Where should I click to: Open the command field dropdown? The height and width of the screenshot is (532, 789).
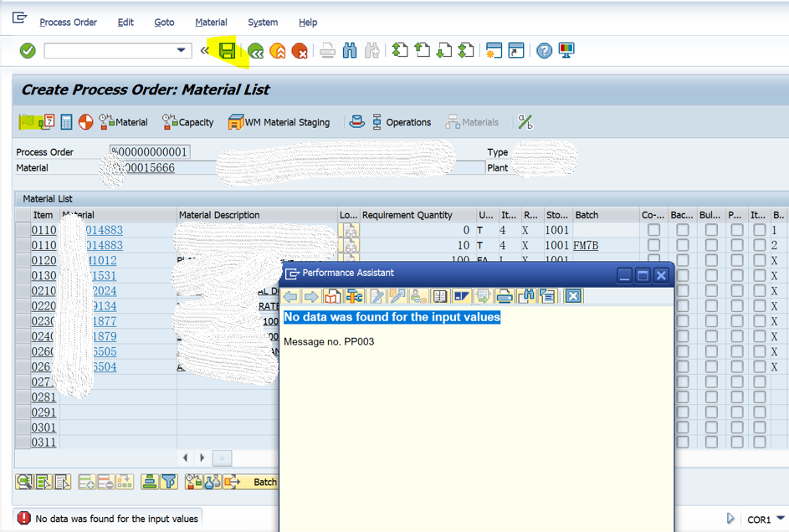[x=181, y=50]
